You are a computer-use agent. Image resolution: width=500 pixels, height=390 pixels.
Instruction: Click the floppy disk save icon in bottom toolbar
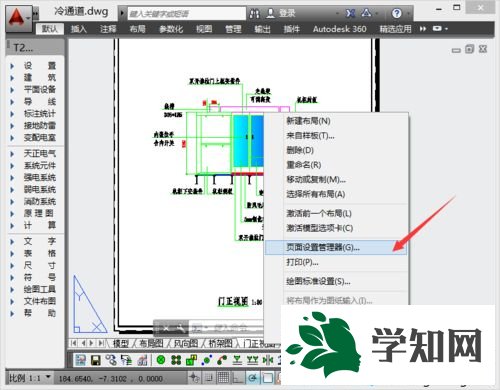96,360
